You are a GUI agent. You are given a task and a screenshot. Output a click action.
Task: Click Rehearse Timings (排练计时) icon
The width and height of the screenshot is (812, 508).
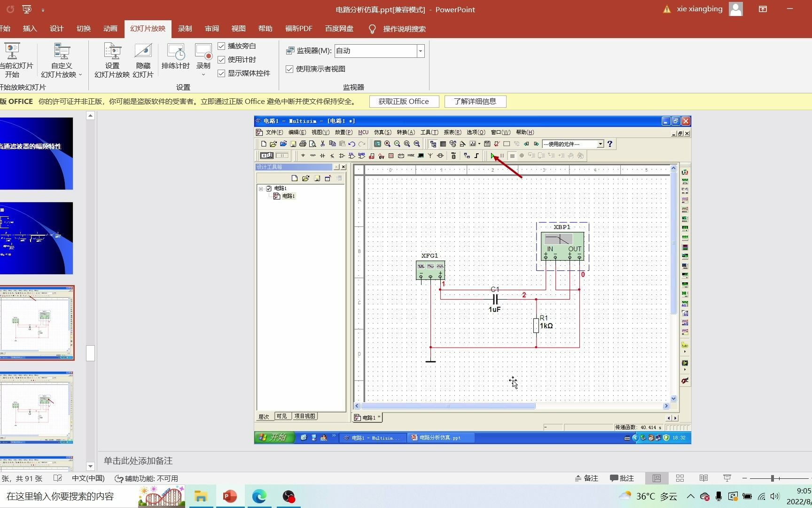175,56
